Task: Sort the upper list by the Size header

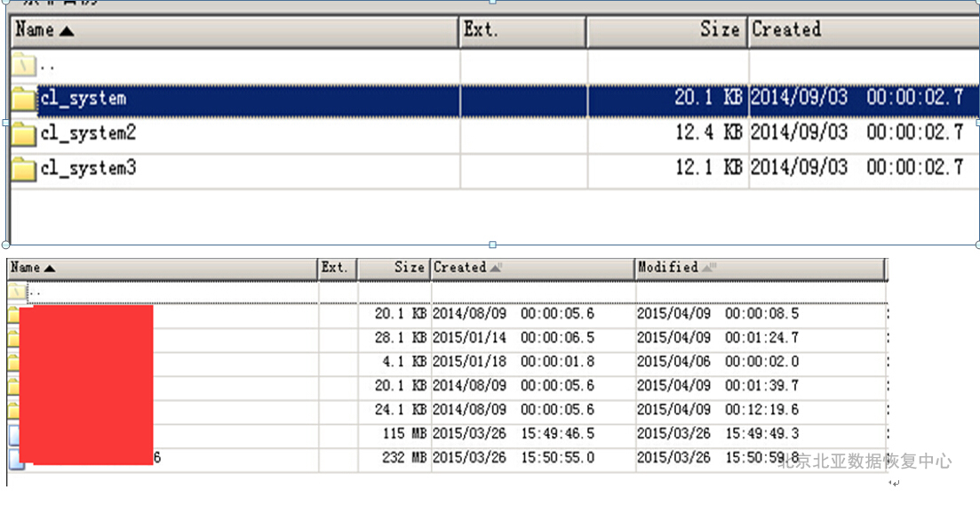Action: [667, 31]
